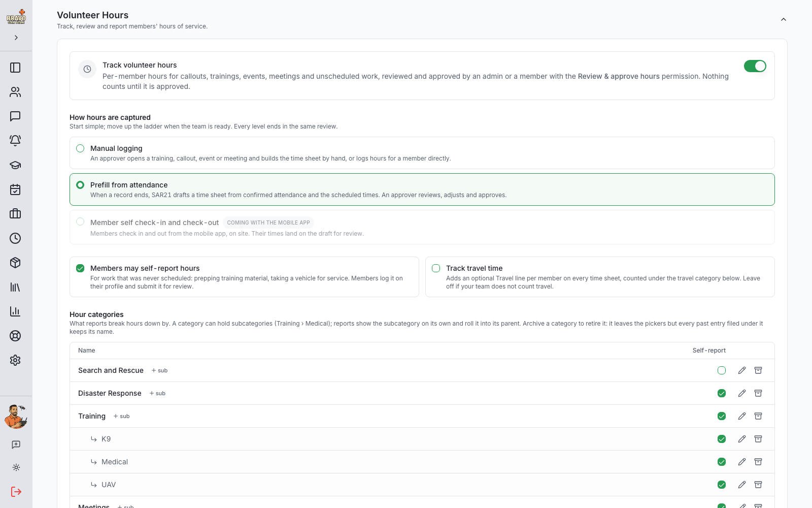This screenshot has height=508, width=812.
Task: Click the Bravo SAR team logo
Action: click(16, 17)
